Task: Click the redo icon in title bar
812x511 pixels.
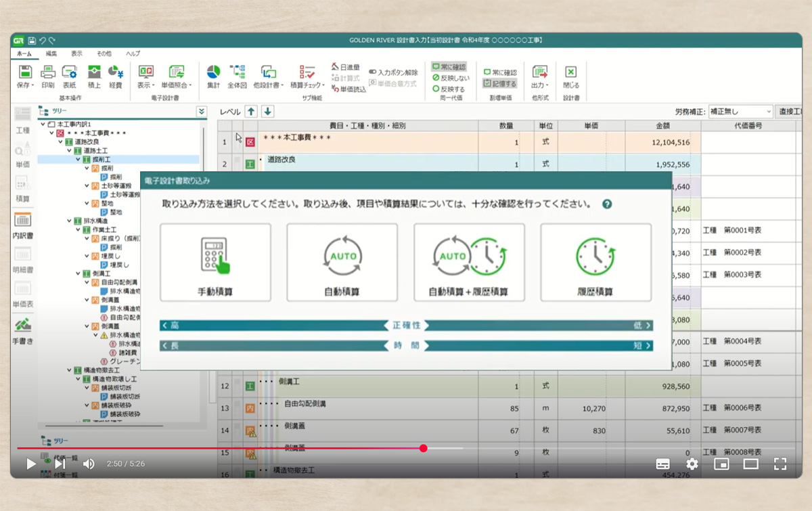Action: [52, 41]
